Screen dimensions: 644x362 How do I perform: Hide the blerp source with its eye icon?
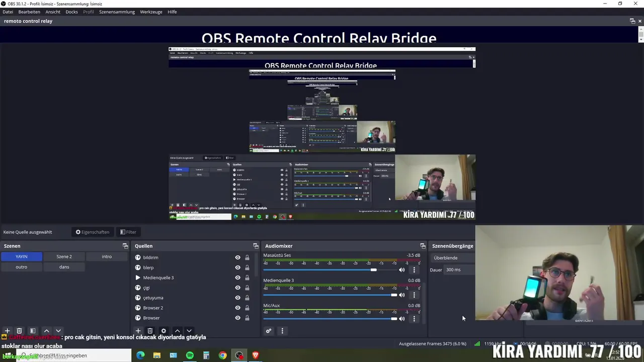pos(237,267)
